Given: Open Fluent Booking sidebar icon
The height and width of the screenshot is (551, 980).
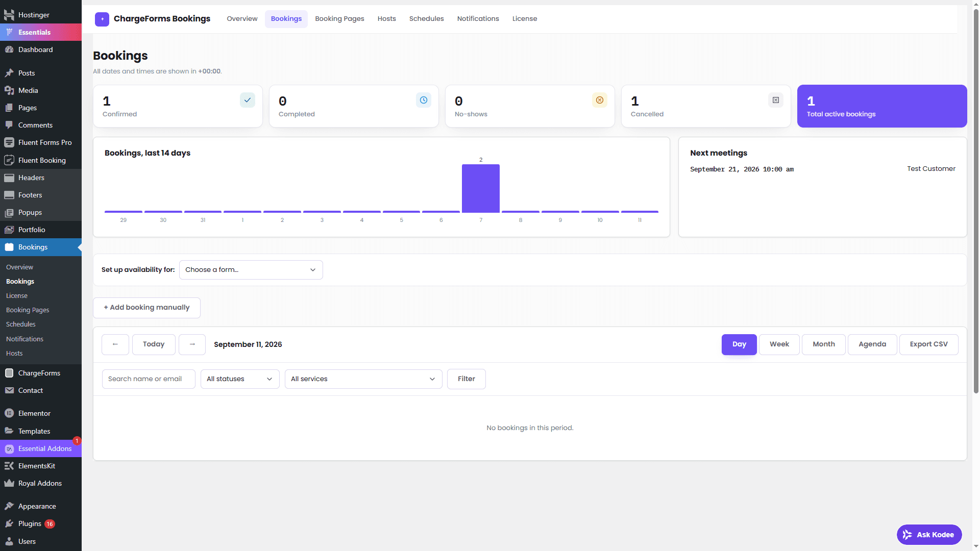Looking at the screenshot, I should (x=9, y=160).
